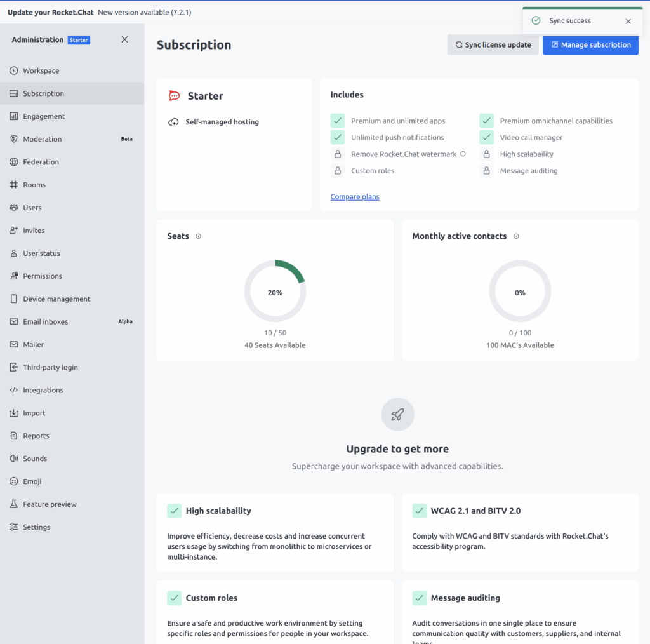Click the Alpha tag beside Email inboxes
The width and height of the screenshot is (650, 644).
pos(125,321)
